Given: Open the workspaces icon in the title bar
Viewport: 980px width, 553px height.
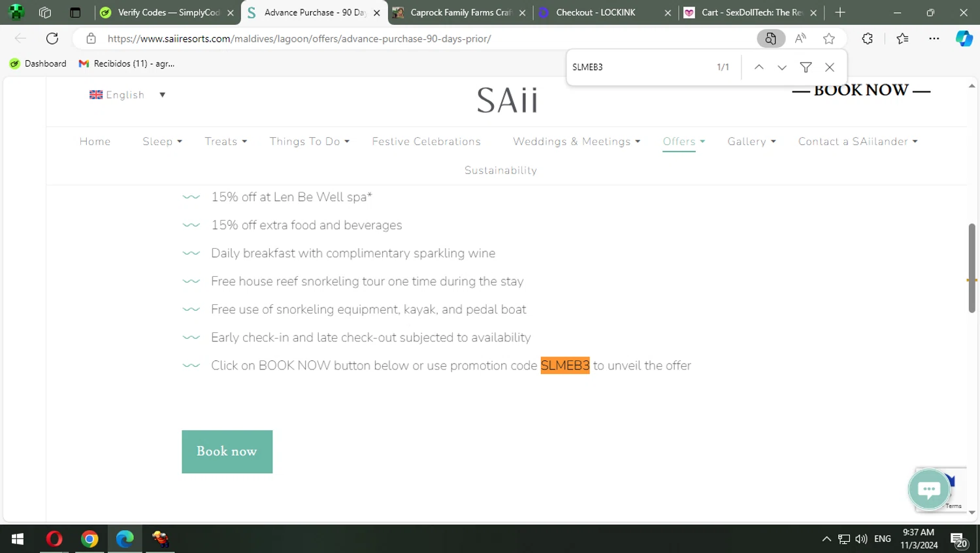Looking at the screenshot, I should coord(45,12).
